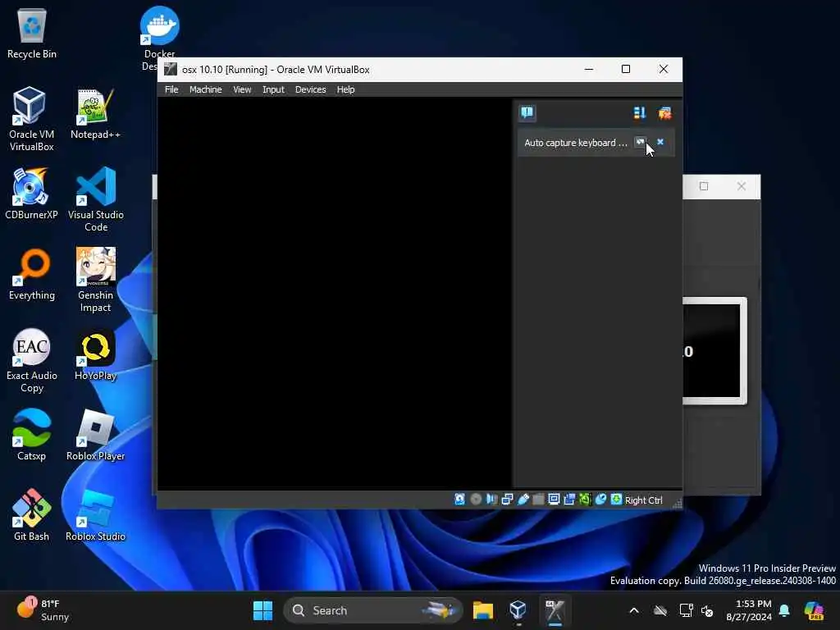Click the green CPU status icon

[585, 500]
